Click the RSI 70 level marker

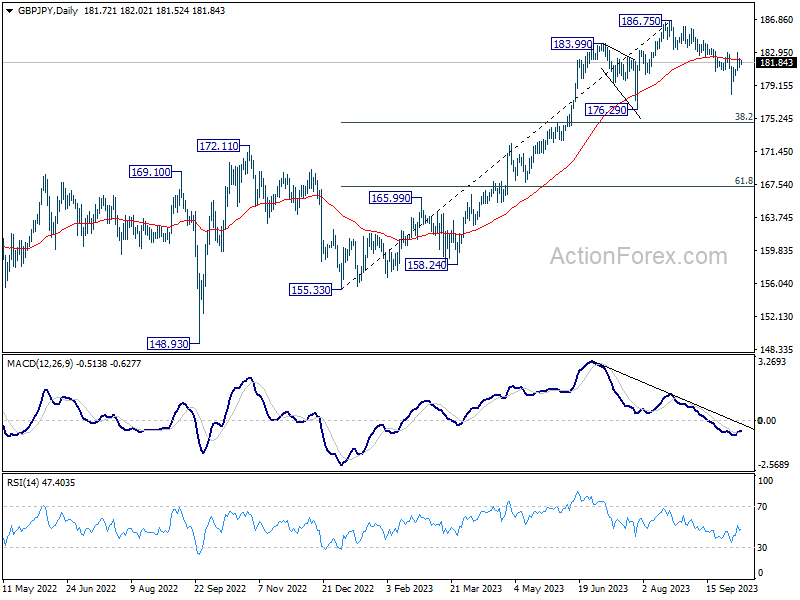point(762,507)
